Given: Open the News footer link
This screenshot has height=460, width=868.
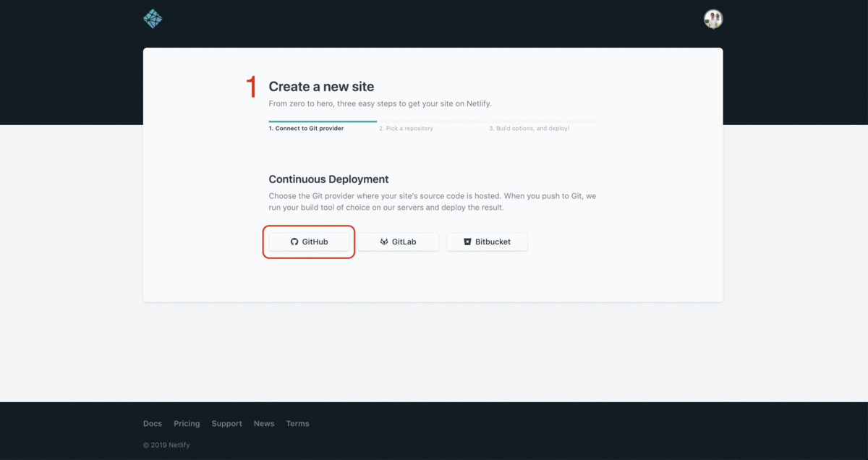Looking at the screenshot, I should point(264,424).
